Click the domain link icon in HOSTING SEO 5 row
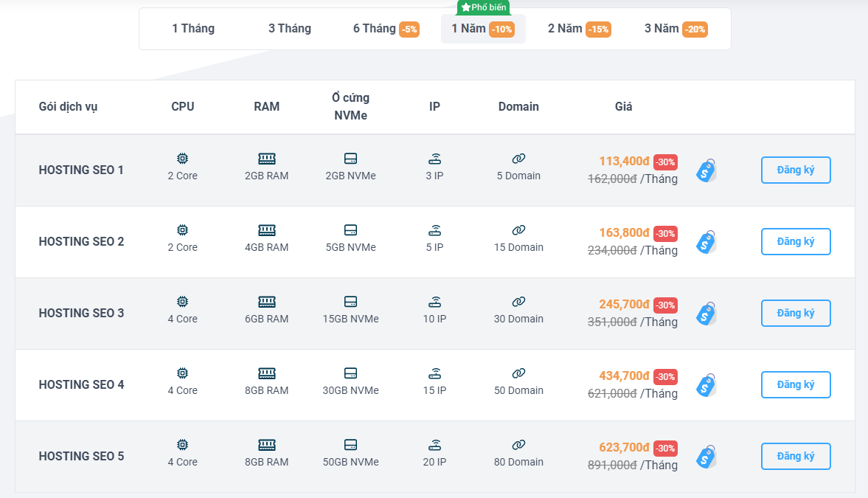 [518, 445]
